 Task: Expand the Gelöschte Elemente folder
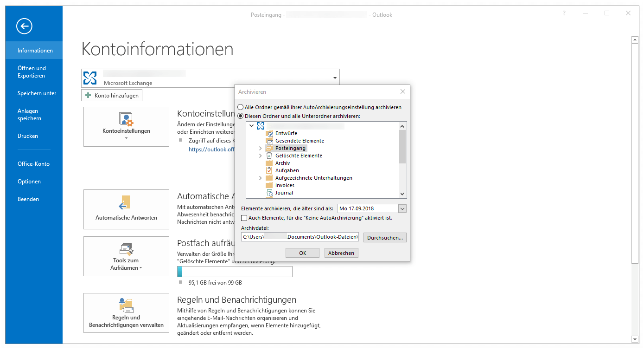[260, 156]
